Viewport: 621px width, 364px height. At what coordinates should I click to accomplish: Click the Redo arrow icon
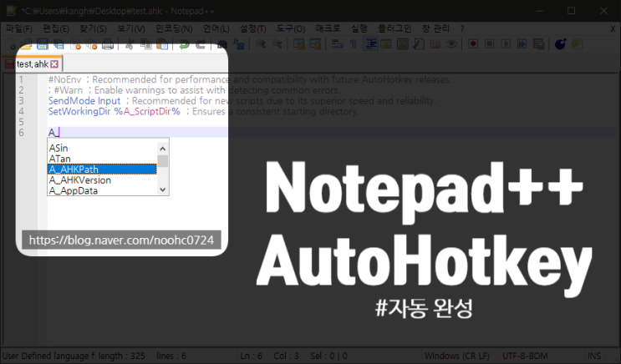(201, 44)
